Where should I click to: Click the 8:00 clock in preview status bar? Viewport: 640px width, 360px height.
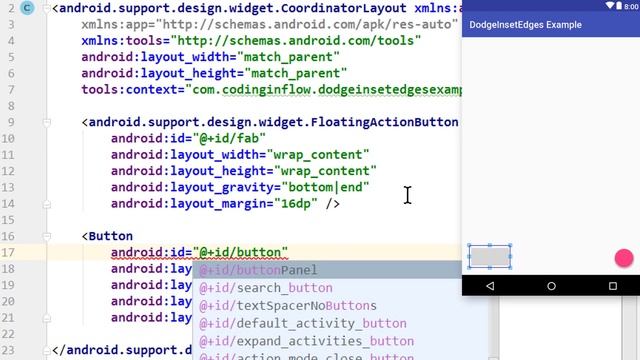(631, 7)
